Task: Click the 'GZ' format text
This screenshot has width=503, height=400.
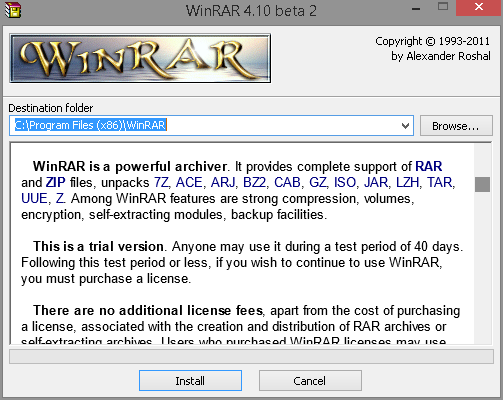Action: [317, 182]
